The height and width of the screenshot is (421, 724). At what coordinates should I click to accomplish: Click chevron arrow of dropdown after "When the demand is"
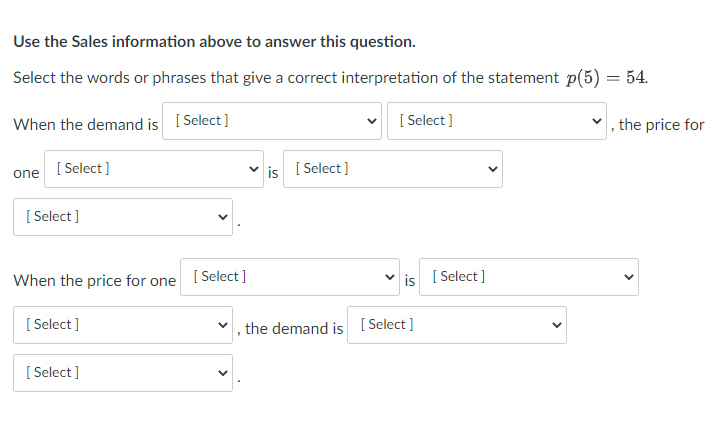click(x=372, y=121)
